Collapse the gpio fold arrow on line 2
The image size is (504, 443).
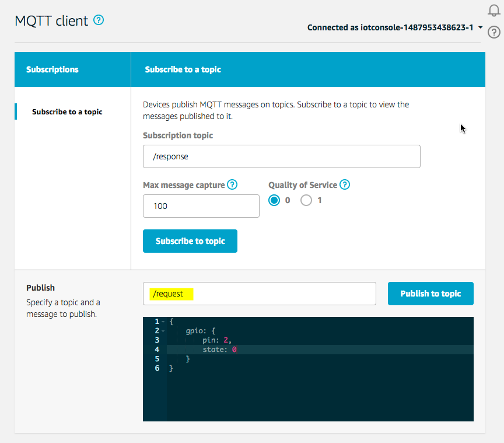click(x=163, y=331)
